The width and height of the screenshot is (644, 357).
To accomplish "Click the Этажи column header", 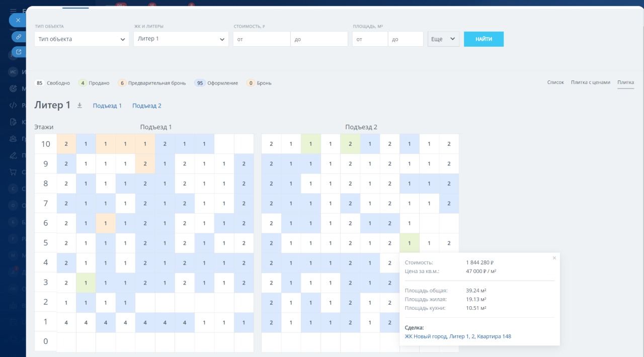I will point(44,127).
